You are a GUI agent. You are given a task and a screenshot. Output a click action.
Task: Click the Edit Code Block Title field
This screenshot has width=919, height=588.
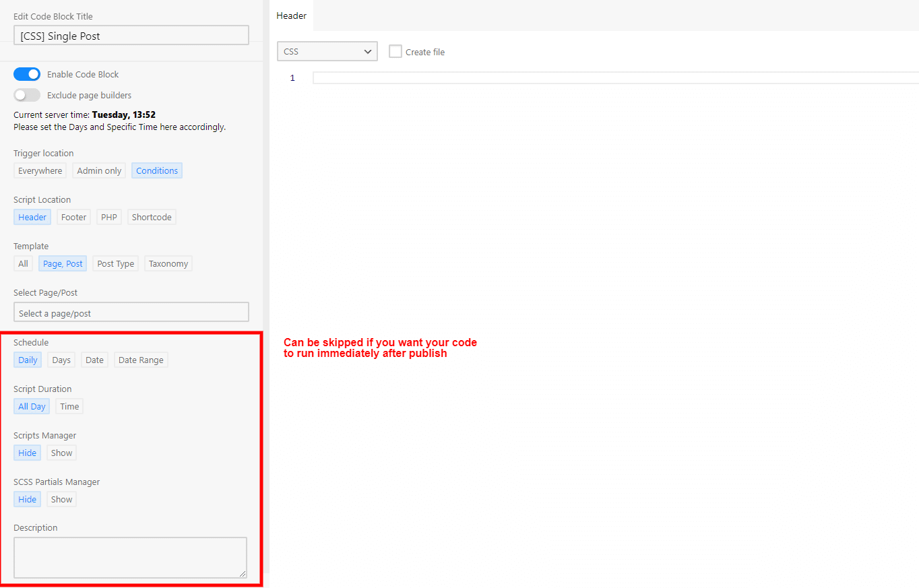click(131, 36)
